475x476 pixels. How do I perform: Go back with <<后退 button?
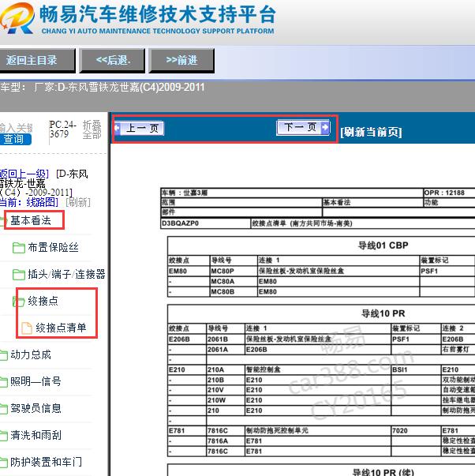click(x=112, y=60)
